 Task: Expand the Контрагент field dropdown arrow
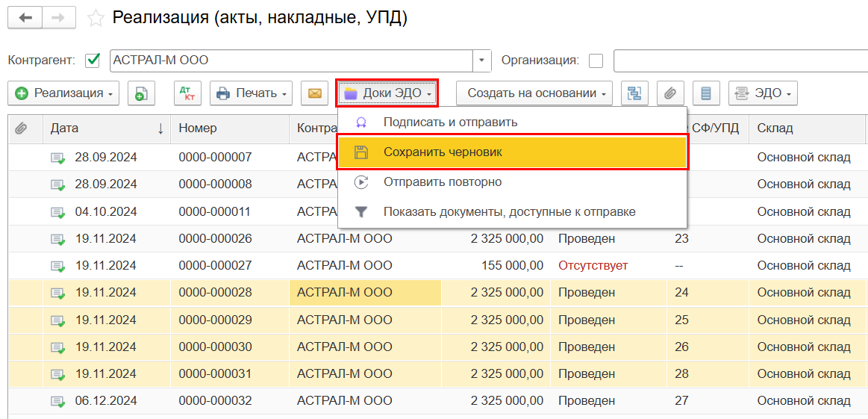(482, 60)
